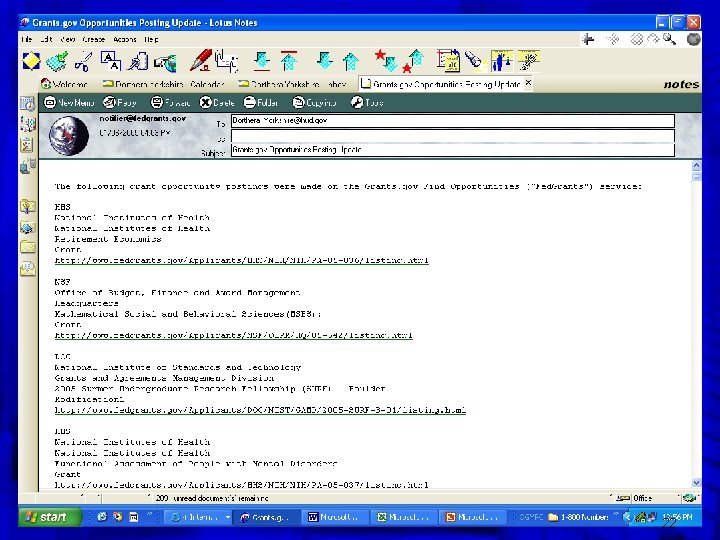Viewport: 720px width, 540px height.
Task: Click the document checklist toolbar icon
Action: [x=448, y=61]
